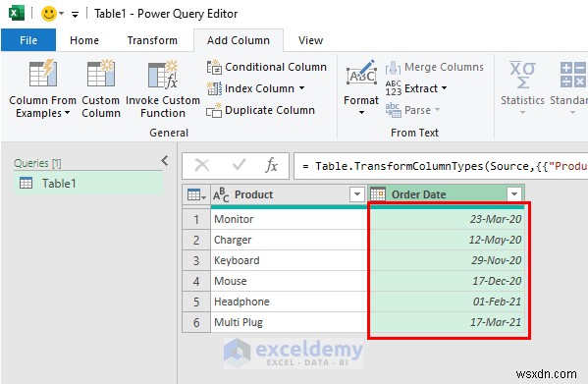Click the fx add step icon
Viewport: 588px width, 384px height.
click(x=272, y=165)
